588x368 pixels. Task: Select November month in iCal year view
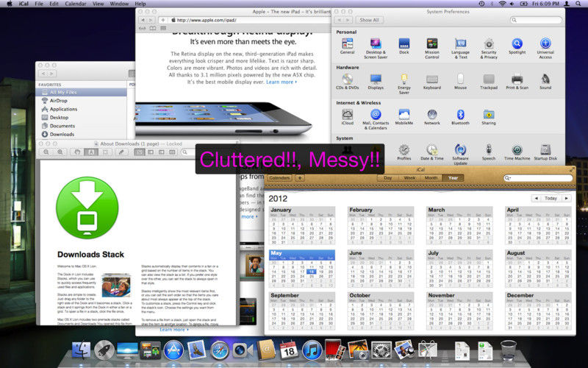point(459,311)
